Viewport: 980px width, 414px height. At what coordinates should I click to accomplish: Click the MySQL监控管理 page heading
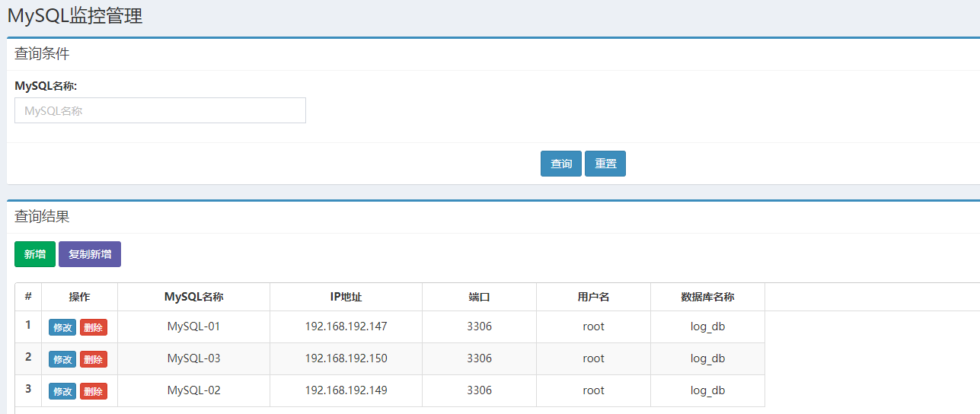[x=75, y=16]
